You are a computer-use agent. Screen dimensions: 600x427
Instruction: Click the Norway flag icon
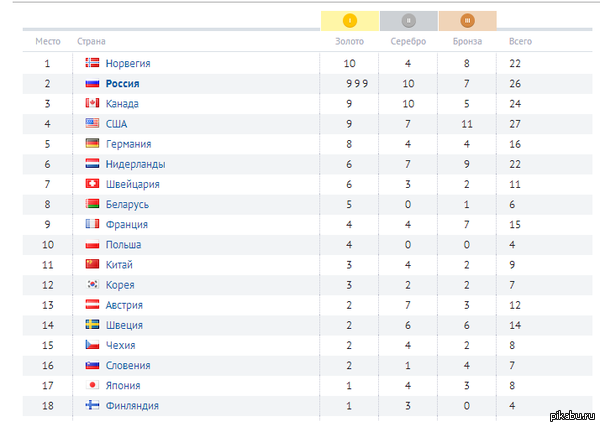[x=92, y=64]
